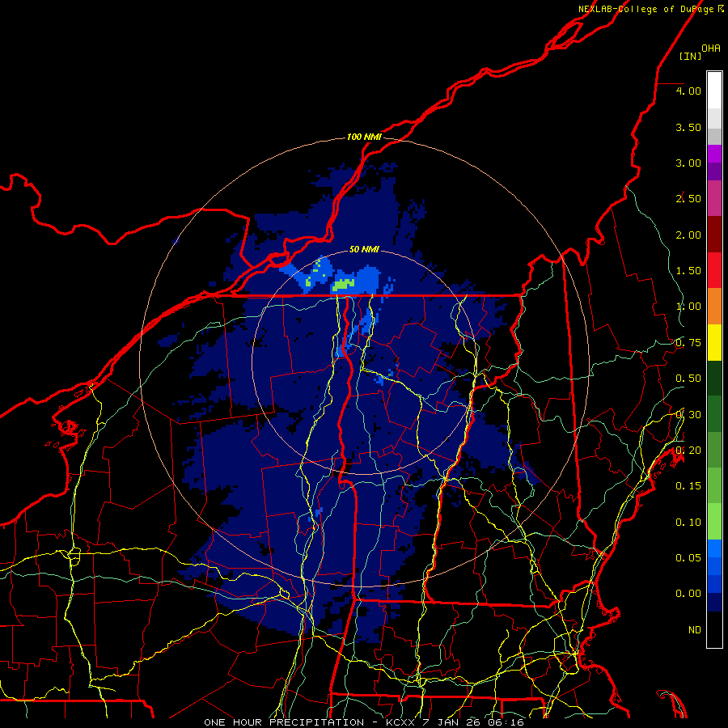Click the white color swatch in legend
The width and height of the screenshot is (728, 728).
tap(714, 91)
